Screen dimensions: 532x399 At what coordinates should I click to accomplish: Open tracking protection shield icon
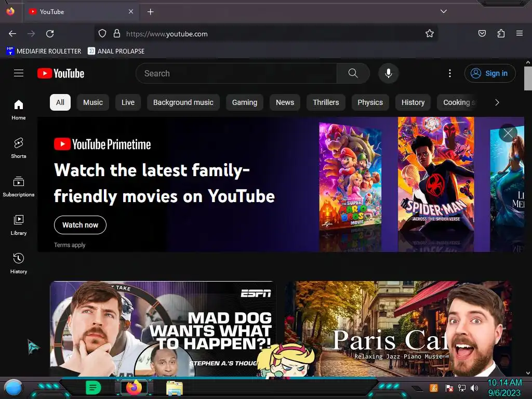102,34
